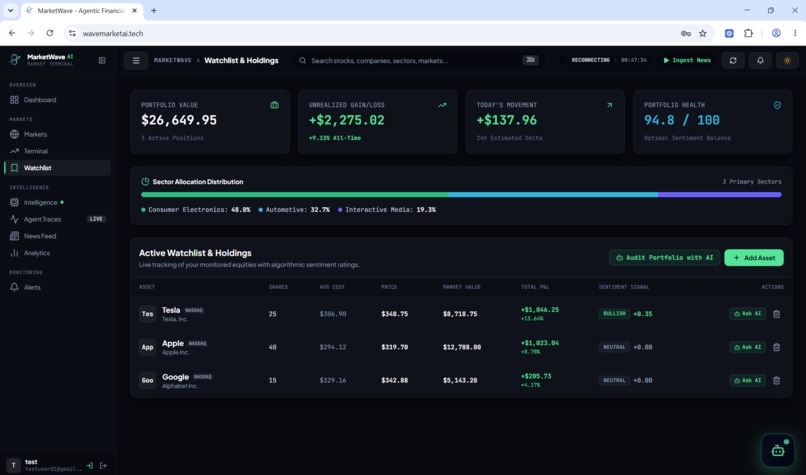Click the Tesla ticker badge
Image resolution: width=806 pixels, height=475 pixels.
(148, 314)
